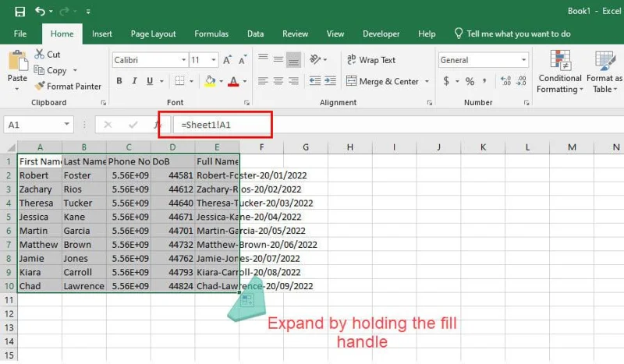
Task: Open Customize Quick Access Toolbar dropdown
Action: [88, 12]
